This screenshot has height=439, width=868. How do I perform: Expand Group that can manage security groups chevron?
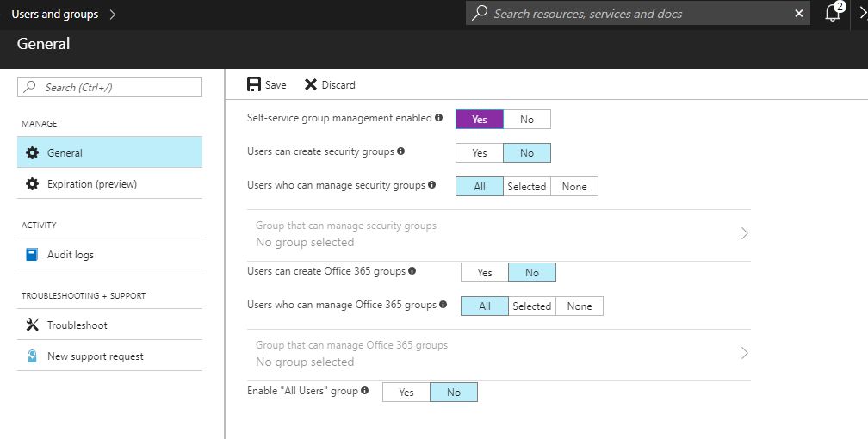point(745,233)
